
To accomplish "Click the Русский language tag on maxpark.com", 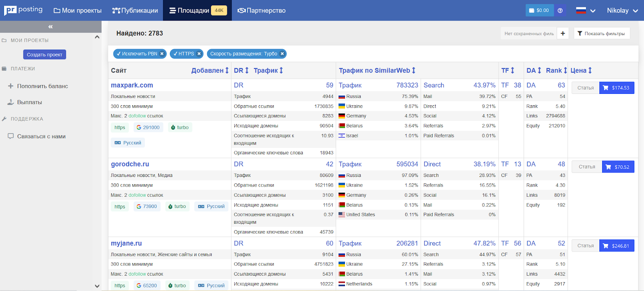I will tap(128, 143).
